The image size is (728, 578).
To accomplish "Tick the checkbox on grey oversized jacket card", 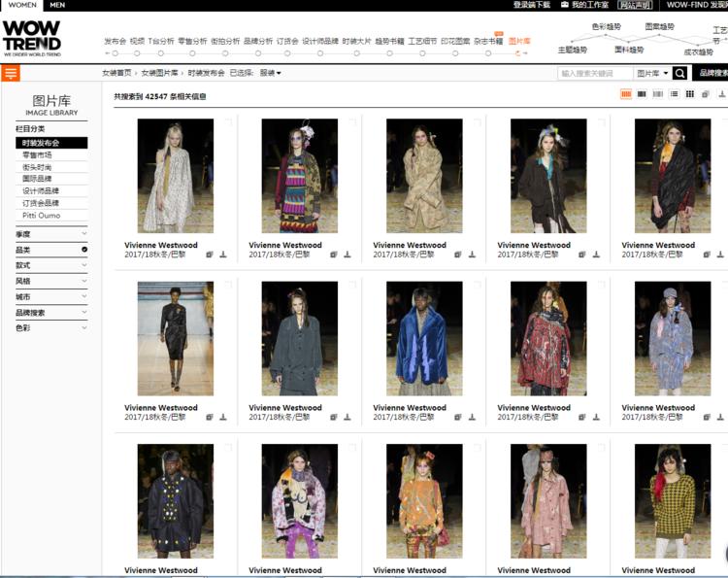I will pyautogui.click(x=352, y=285).
